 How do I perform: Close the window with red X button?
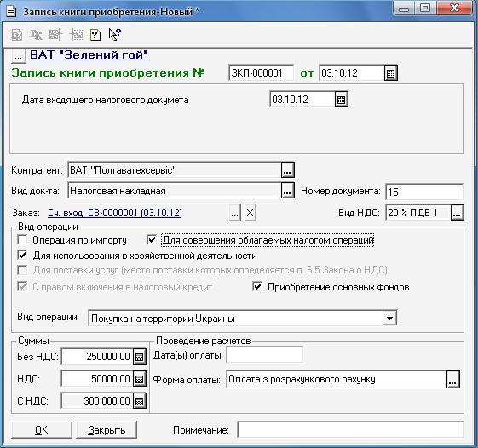click(454, 9)
